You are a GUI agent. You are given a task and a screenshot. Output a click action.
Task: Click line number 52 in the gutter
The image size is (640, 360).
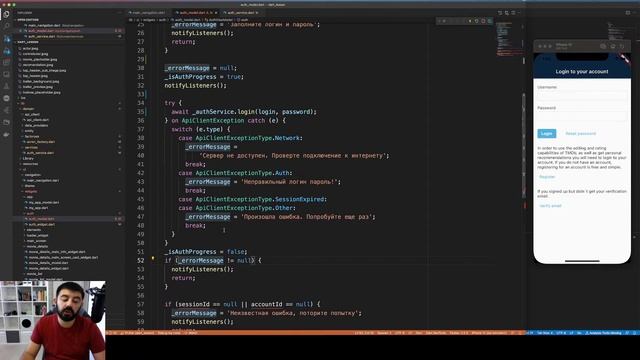click(x=140, y=260)
